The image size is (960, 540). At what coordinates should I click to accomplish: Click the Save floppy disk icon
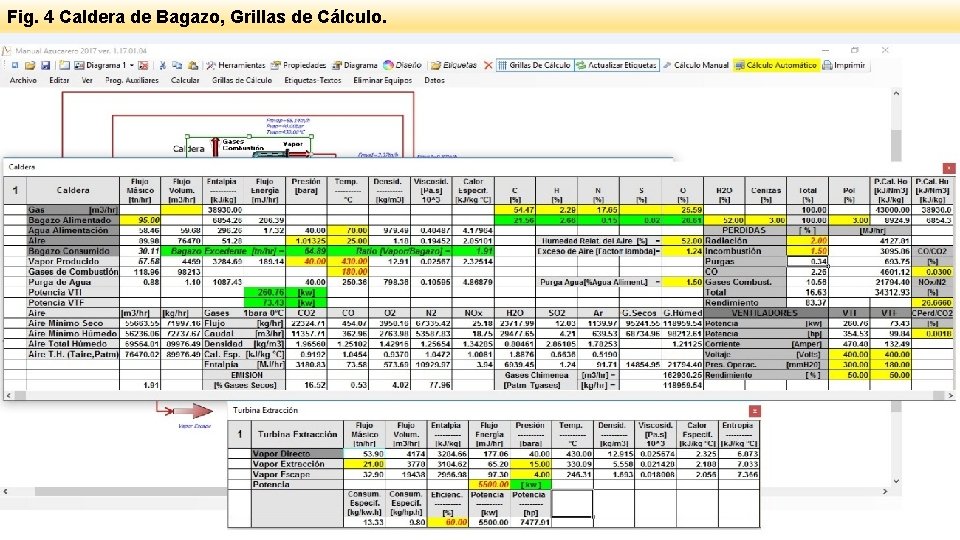45,65
